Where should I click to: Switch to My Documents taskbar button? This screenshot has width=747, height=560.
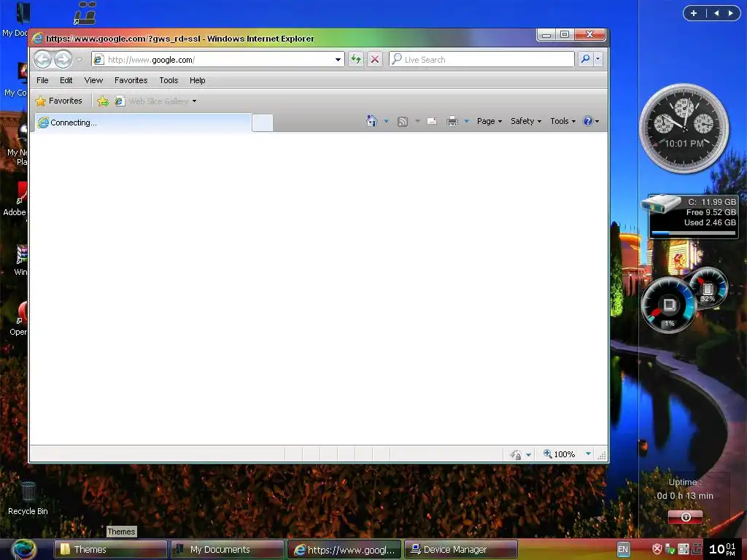pyautogui.click(x=228, y=550)
